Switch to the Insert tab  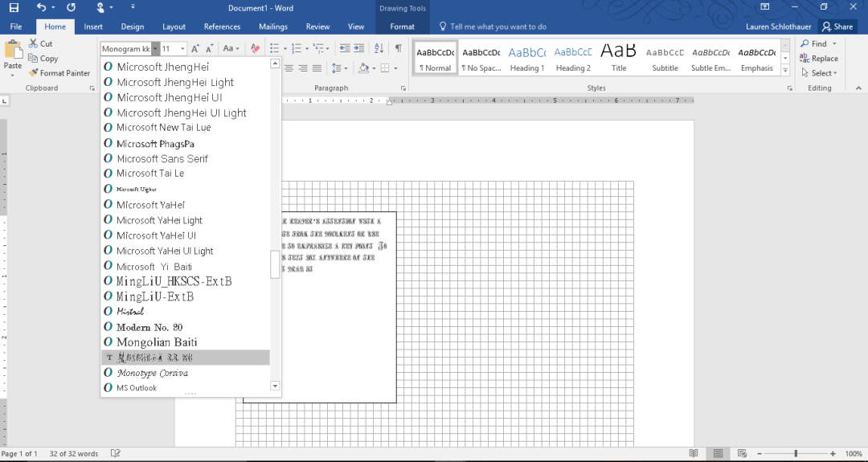coord(93,27)
